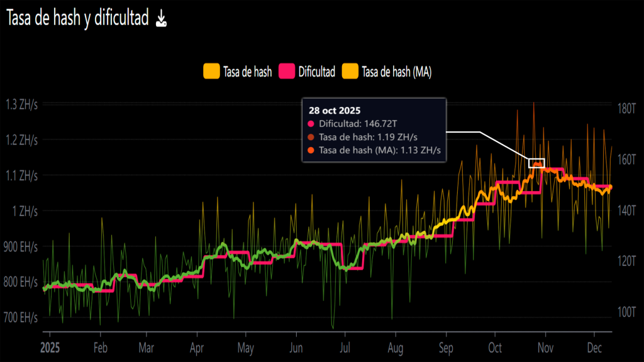Click the pink dot beside Dificultad: 146.72T
The height and width of the screenshot is (362, 644).
[x=311, y=124]
